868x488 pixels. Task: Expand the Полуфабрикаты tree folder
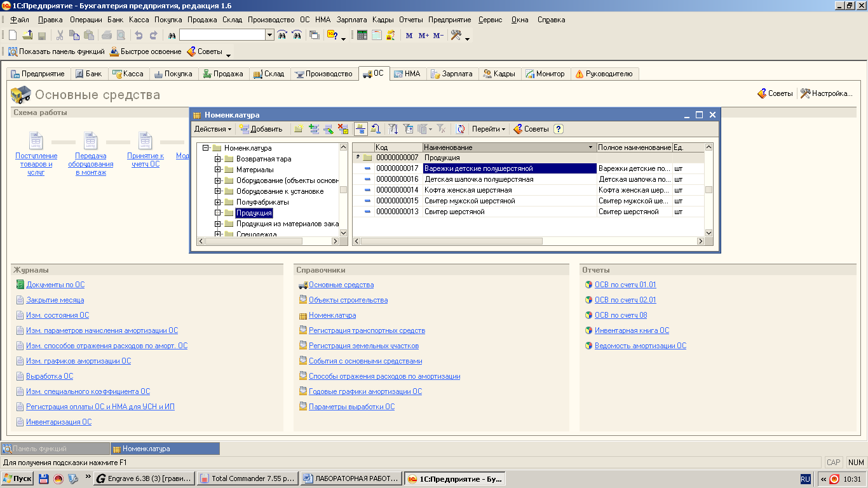(217, 202)
